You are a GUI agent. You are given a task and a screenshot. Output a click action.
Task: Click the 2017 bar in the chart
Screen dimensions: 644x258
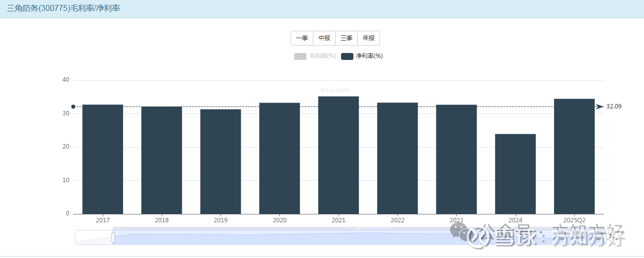(x=103, y=159)
